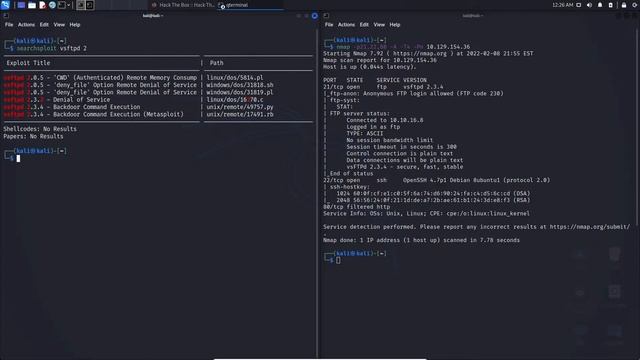Expand the terminal launcher dropdown arrow
640x360 pixels.
(x=69, y=5)
